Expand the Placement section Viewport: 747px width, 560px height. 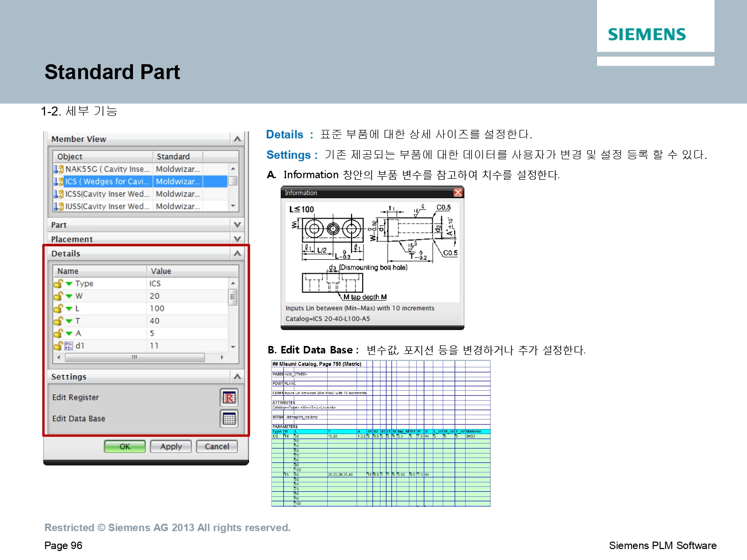(237, 239)
